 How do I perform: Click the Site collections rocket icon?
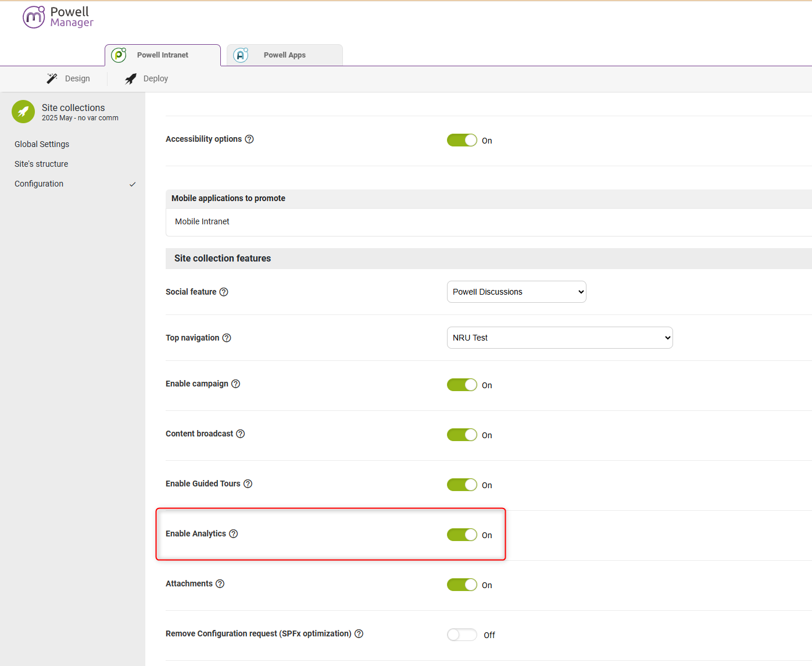coord(23,111)
